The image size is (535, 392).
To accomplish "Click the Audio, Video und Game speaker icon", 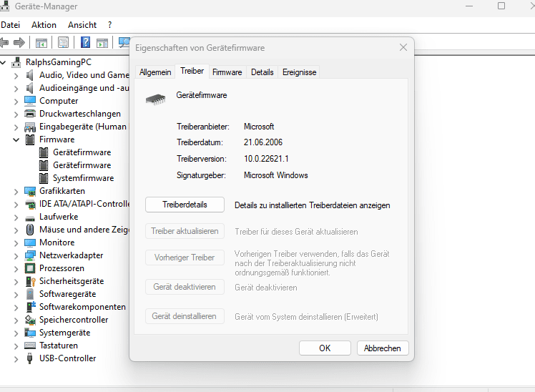I will (x=30, y=75).
